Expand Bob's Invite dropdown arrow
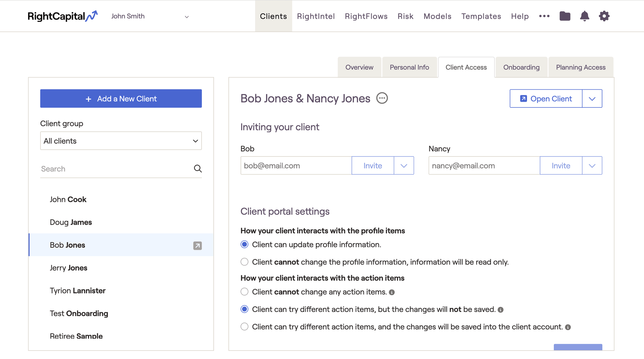 click(404, 166)
